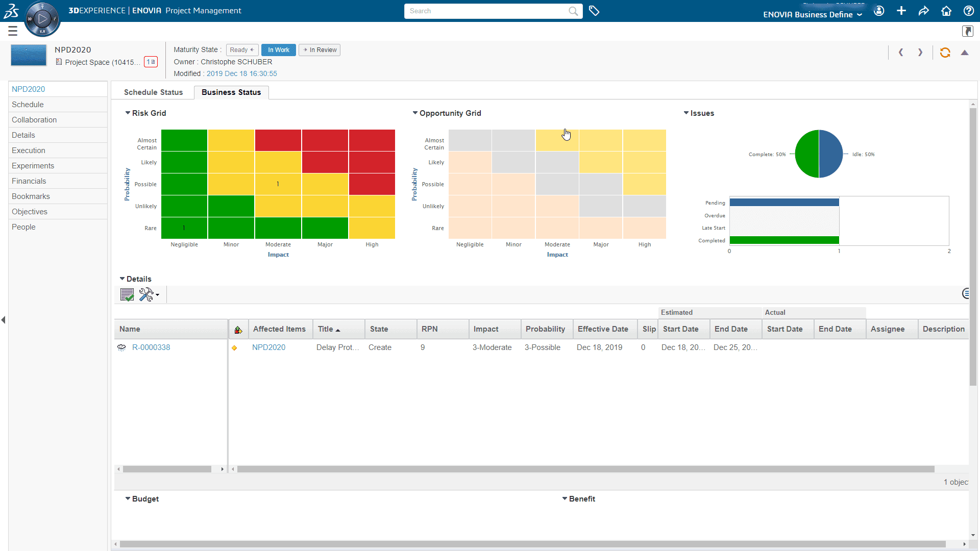Screen dimensions: 980x551
Task: Click the add new item plus icon
Action: tap(901, 11)
